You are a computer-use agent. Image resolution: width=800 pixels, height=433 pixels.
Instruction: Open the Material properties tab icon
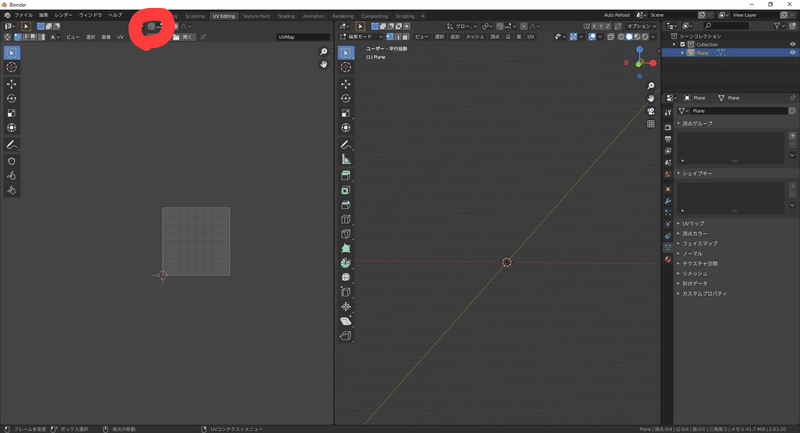[668, 259]
